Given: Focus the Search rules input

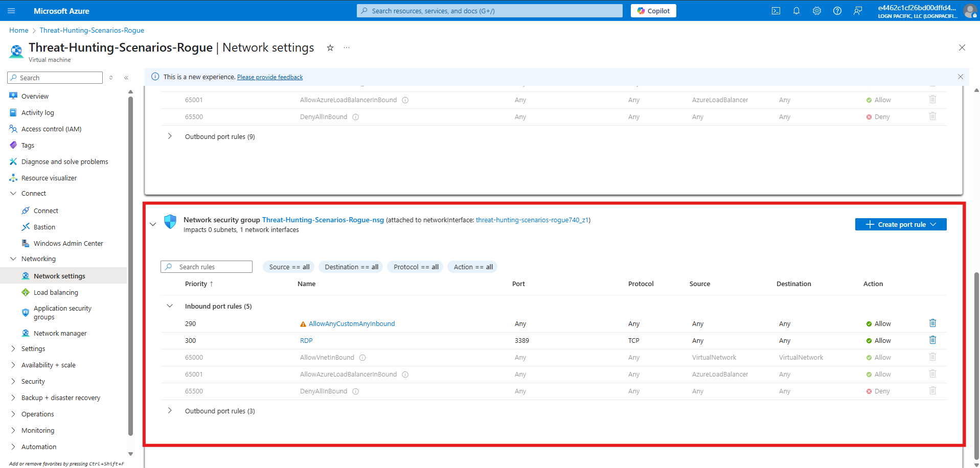Looking at the screenshot, I should pos(207,267).
